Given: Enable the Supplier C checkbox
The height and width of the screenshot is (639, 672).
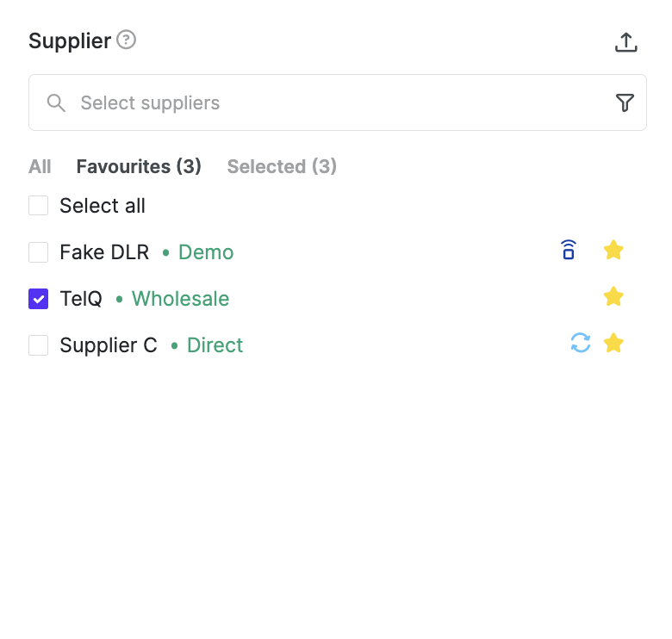Looking at the screenshot, I should click(x=38, y=345).
